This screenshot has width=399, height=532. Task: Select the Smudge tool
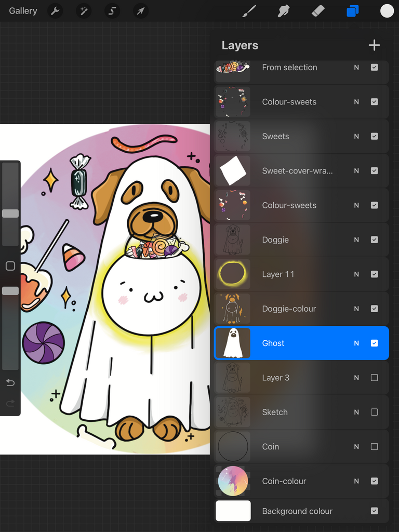click(x=284, y=11)
